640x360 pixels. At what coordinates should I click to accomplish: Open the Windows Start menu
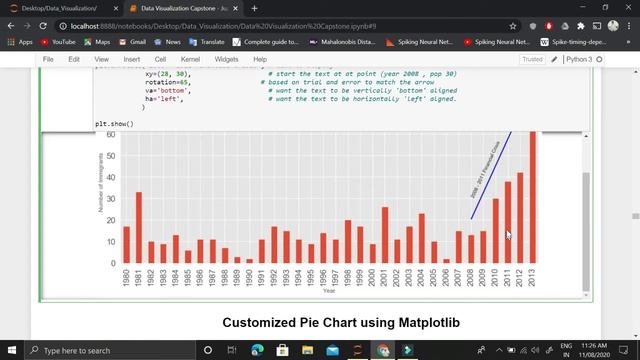click(12, 350)
